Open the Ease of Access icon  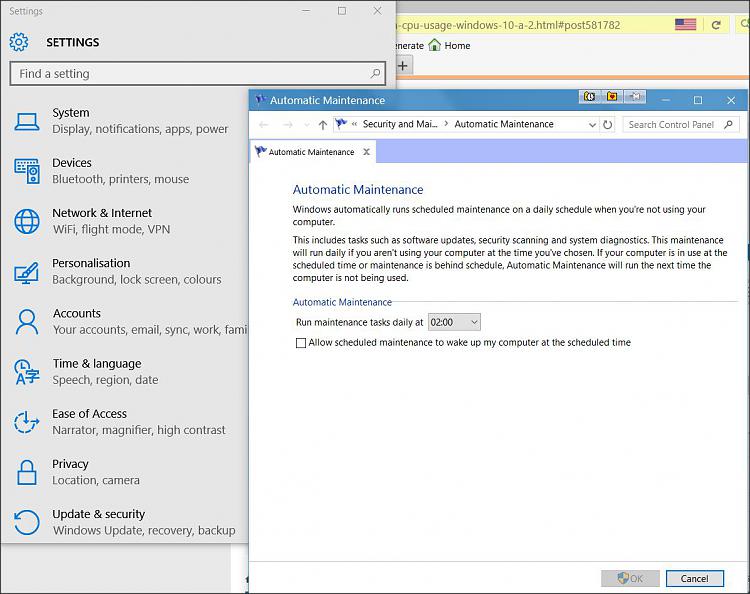[27, 422]
